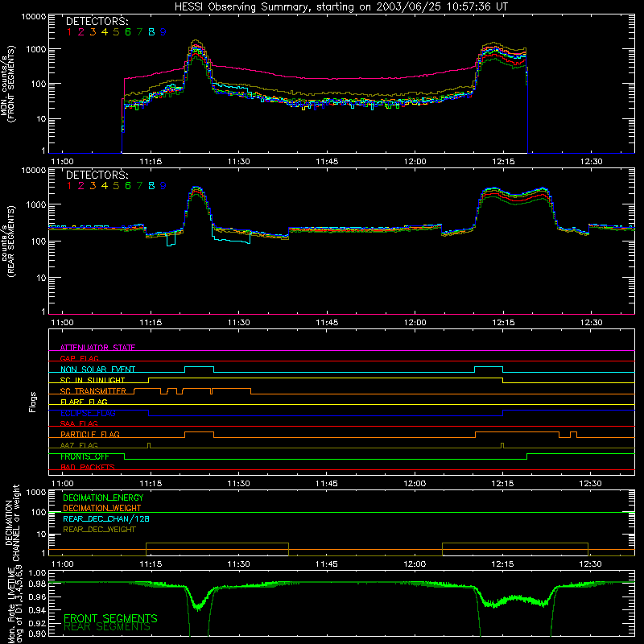Click the HESSI Observing Summary plot title
Screen dimensions: 644x644
pos(341,7)
